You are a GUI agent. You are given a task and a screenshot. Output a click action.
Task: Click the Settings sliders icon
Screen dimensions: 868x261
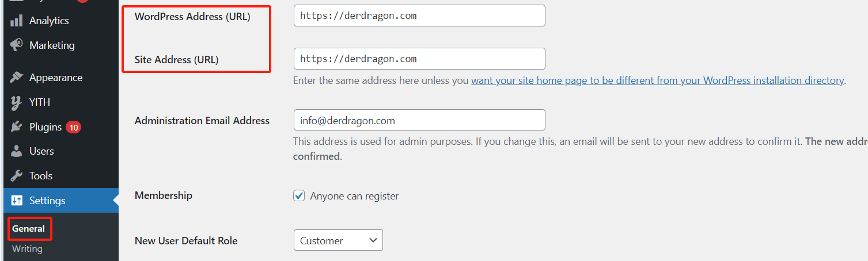16,201
